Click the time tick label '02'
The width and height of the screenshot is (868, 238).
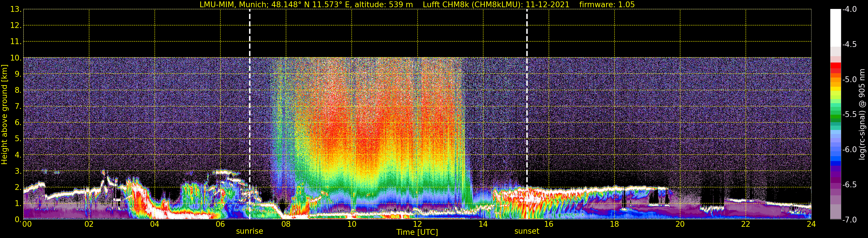tap(89, 224)
